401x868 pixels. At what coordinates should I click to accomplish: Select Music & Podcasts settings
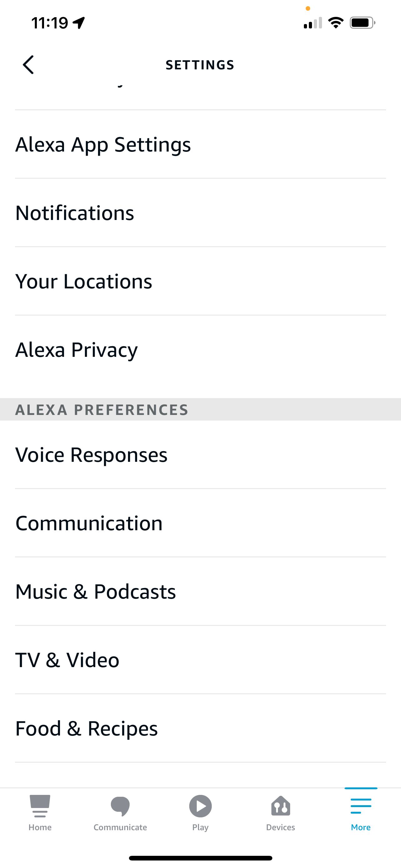[95, 591]
